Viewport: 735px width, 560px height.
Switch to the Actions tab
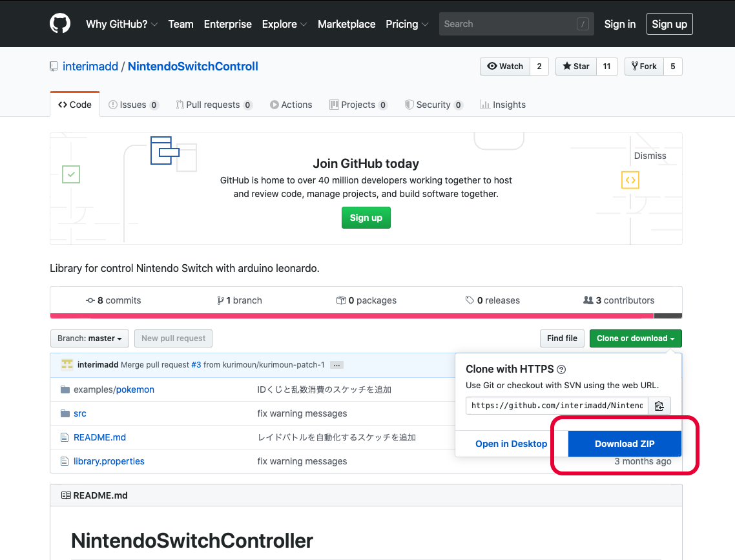[x=291, y=105]
